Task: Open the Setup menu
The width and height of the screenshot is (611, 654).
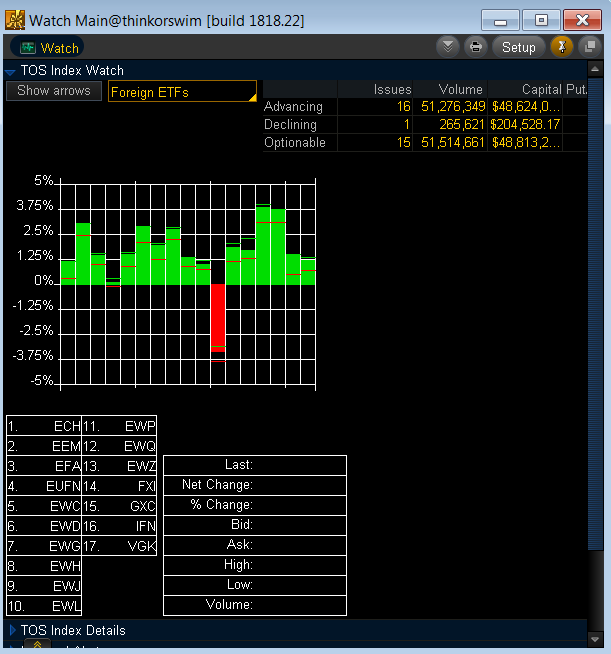Action: point(518,47)
